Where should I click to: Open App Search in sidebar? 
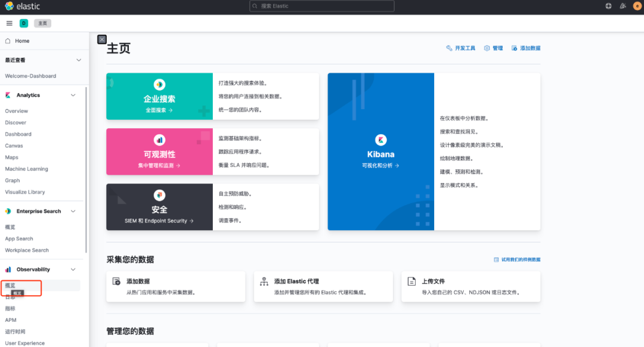(19, 238)
